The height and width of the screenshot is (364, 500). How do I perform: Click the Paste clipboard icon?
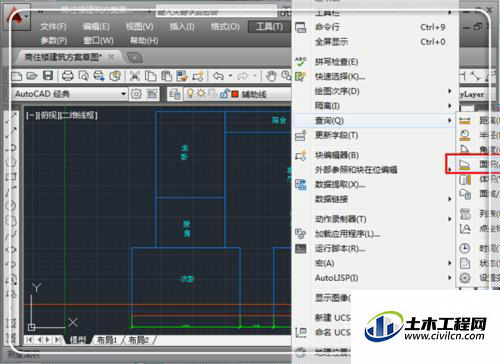(166, 76)
